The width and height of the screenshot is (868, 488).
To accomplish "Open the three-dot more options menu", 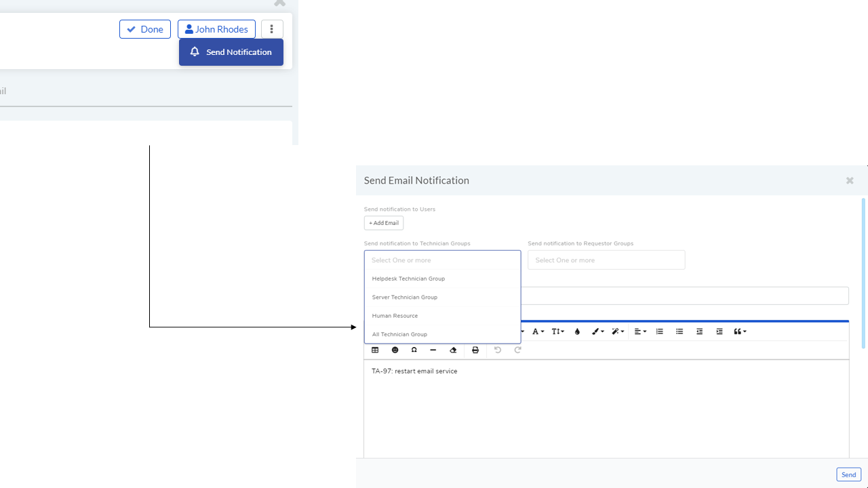I will (272, 29).
